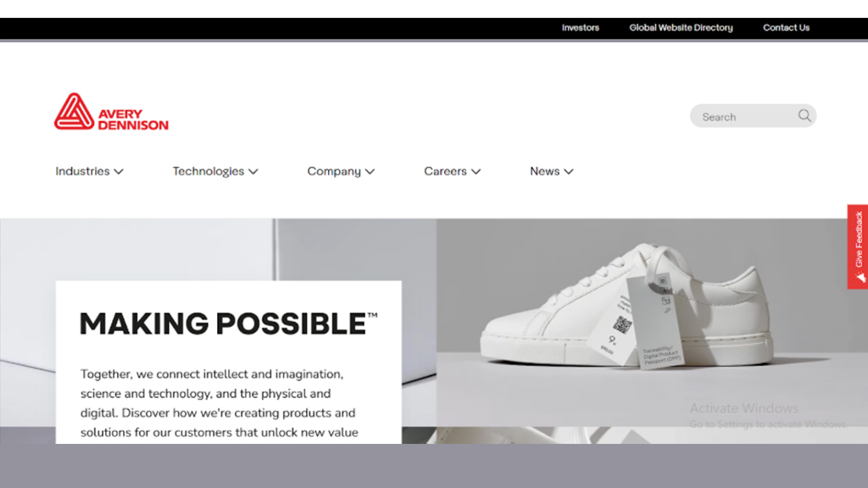Click the chevron beside News
The image size is (868, 488).
569,171
